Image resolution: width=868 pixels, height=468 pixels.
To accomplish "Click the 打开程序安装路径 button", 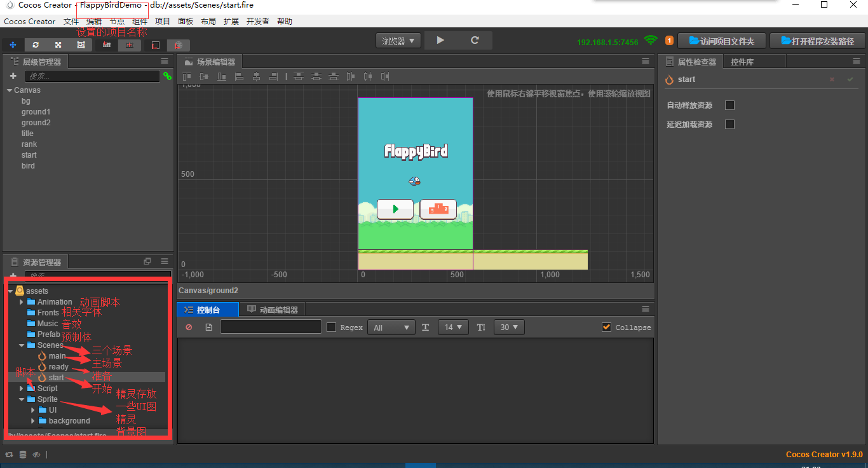I will pos(818,41).
